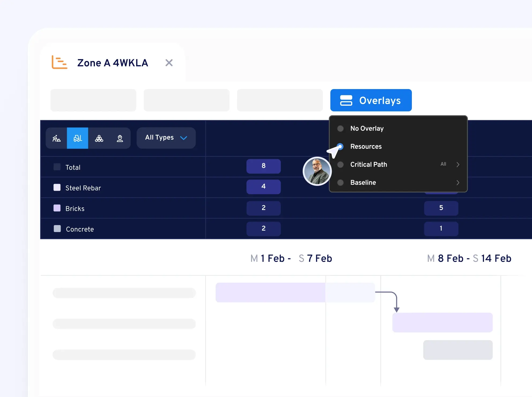Viewport: 532px width, 397px height.
Task: Select the helmeted worker person icon
Action: click(120, 138)
